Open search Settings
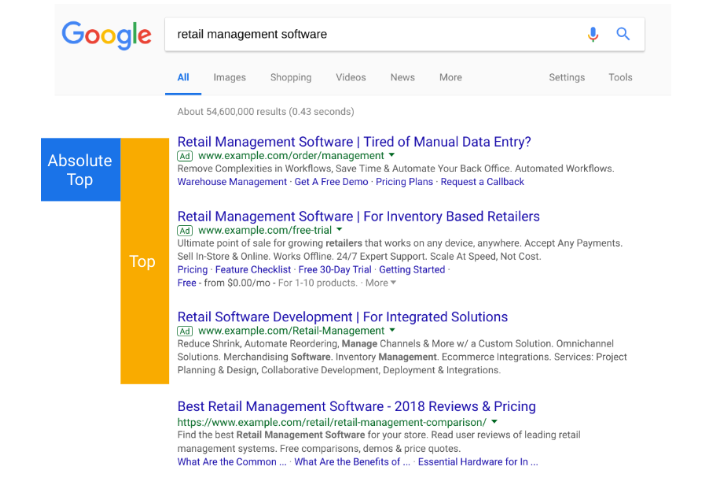This screenshot has width=716, height=482. [x=567, y=78]
